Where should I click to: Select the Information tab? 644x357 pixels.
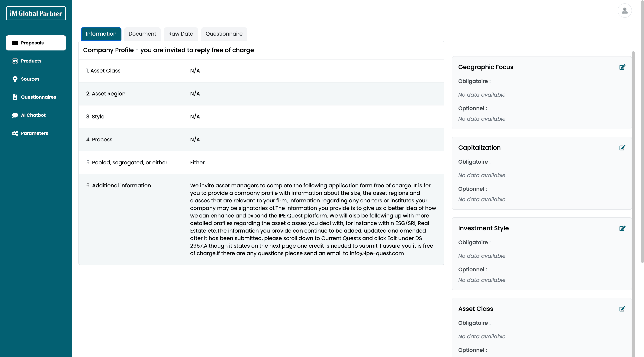click(101, 34)
